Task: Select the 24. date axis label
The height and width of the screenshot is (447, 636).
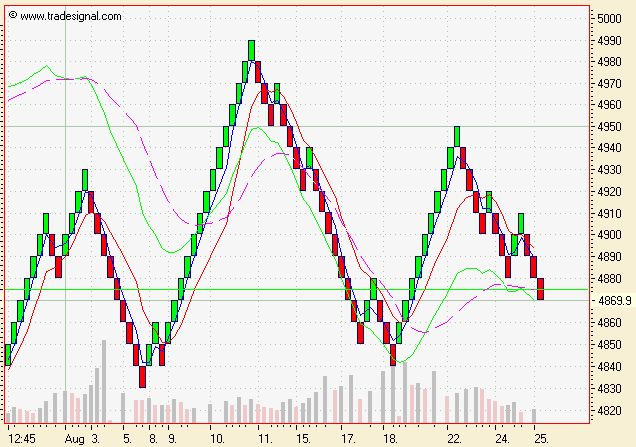Action: point(502,439)
